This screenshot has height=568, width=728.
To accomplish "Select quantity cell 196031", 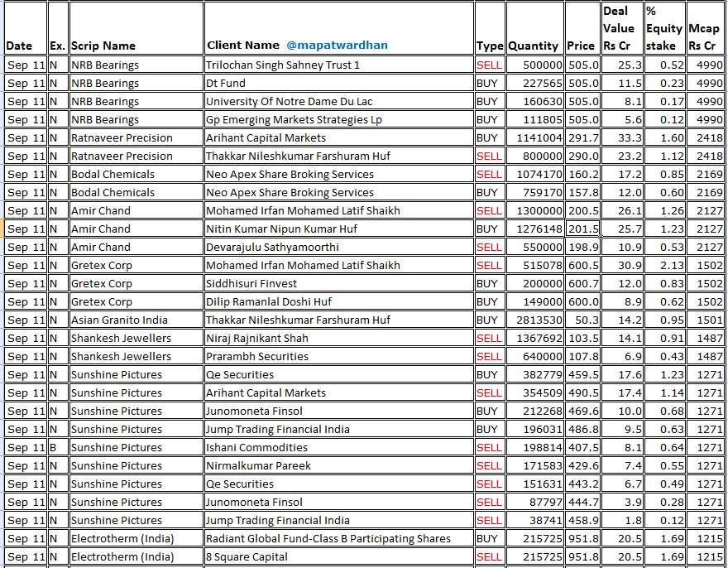I will tap(535, 429).
